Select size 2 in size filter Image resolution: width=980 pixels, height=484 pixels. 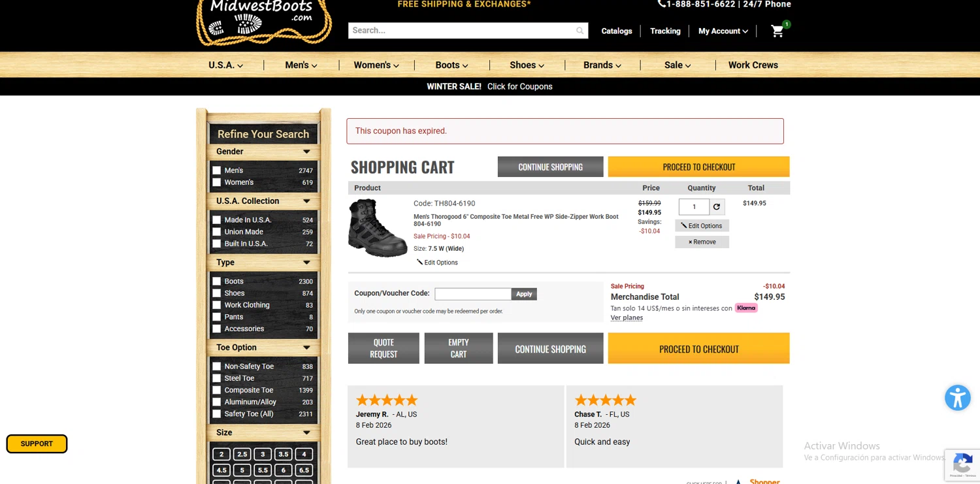pyautogui.click(x=221, y=454)
